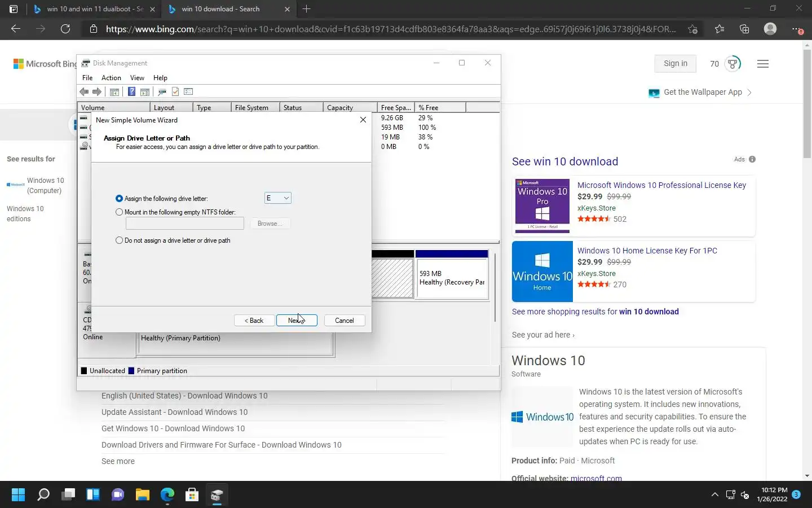Click the Disk Management taskbar icon
The width and height of the screenshot is (812, 508).
click(x=217, y=495)
